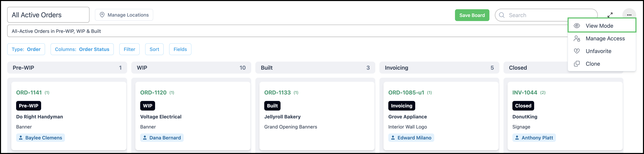Open the Filter options
644x154 pixels.
[129, 49]
